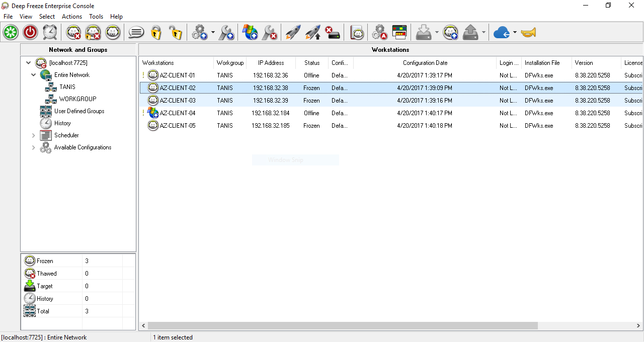
Task: Click the blue cloud icon
Action: (502, 33)
